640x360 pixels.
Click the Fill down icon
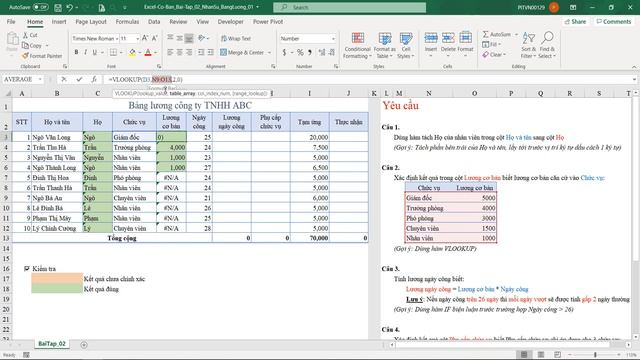[x=486, y=44]
